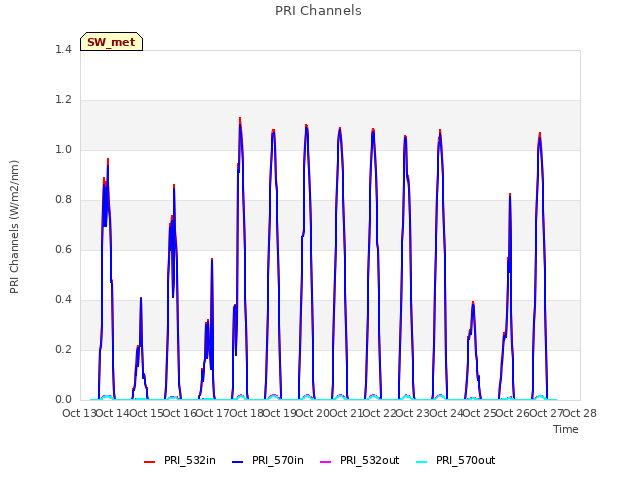Click the cyan PRI_570out legend swatch
This screenshot has height=480, width=640.
(422, 462)
